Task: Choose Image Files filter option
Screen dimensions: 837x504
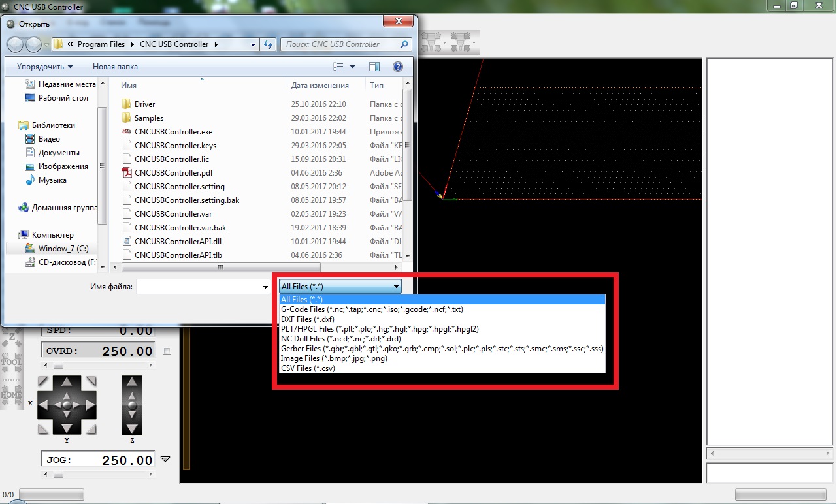Action: tap(442, 358)
